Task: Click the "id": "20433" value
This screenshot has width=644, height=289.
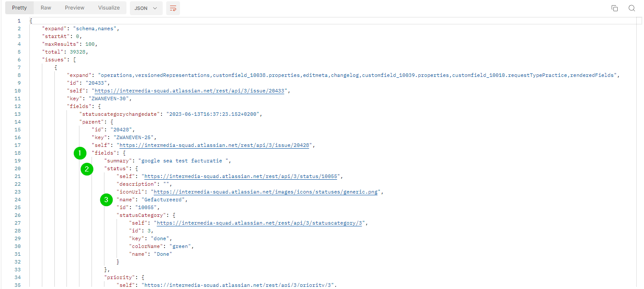Action: [96, 83]
